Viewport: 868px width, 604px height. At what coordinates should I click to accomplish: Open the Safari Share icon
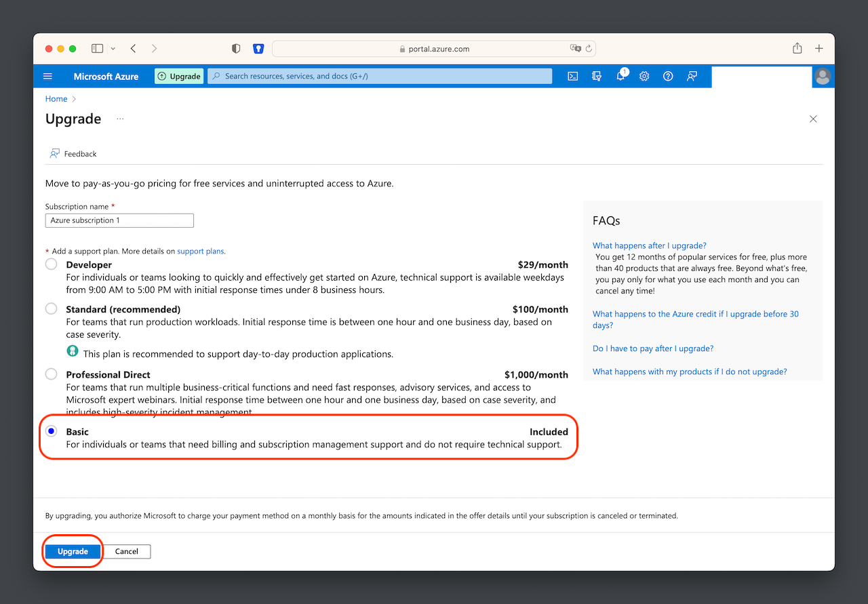(797, 48)
